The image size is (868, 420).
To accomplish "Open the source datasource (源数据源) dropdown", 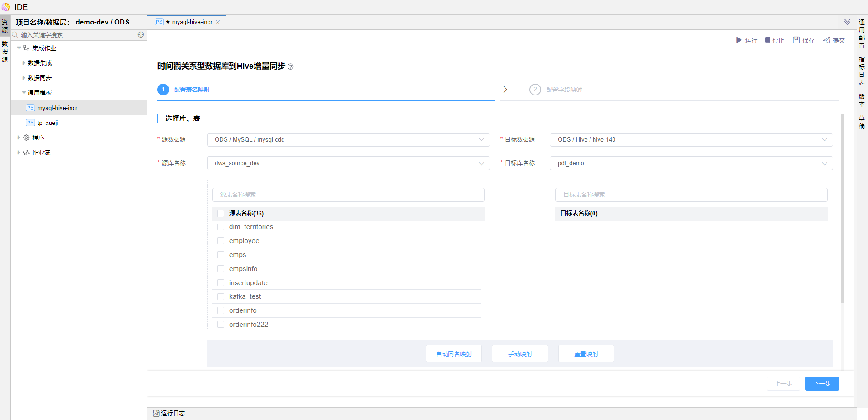I will 348,140.
